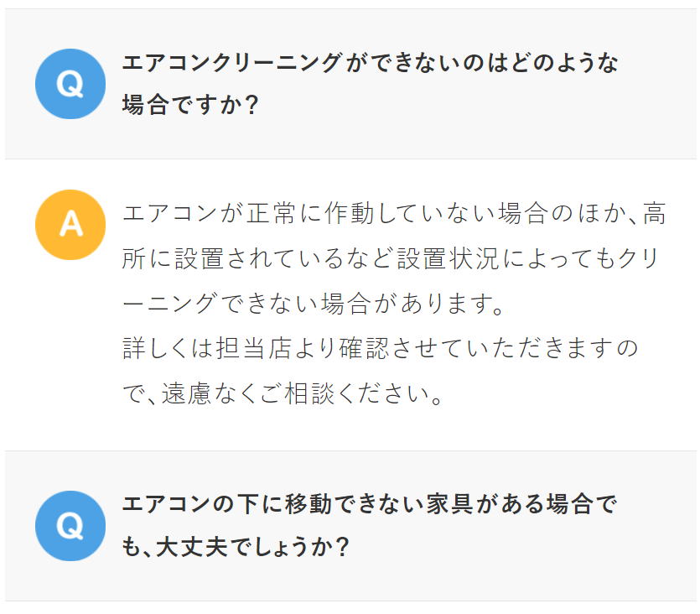Click the answer line starting 所に設置されている
This screenshot has height=614, width=700.
394,259
